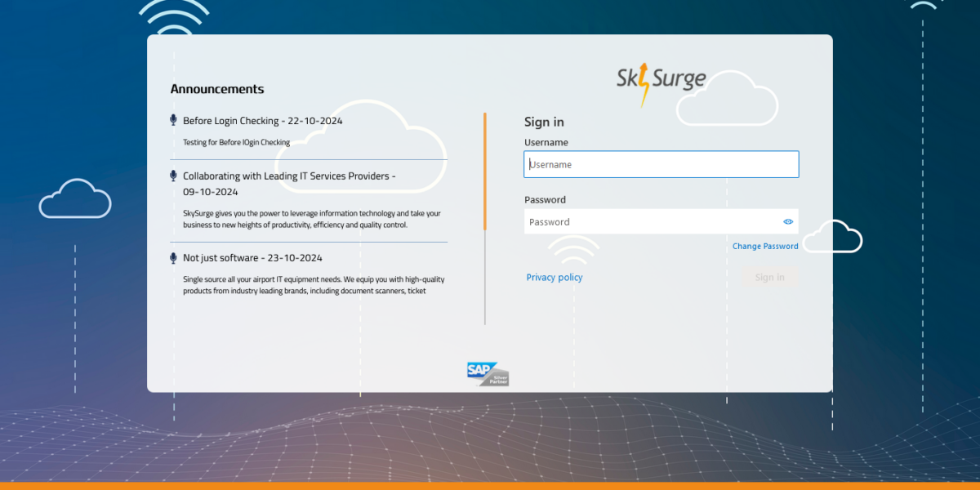Open announcement Collaborating with Leading IT Services Providers
This screenshot has height=490, width=980.
(x=289, y=184)
